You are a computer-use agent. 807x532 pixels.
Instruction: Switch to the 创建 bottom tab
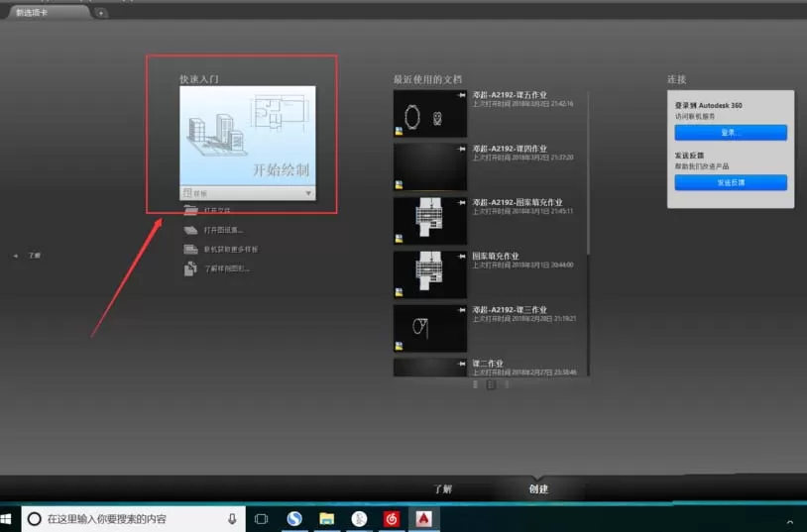click(x=538, y=488)
